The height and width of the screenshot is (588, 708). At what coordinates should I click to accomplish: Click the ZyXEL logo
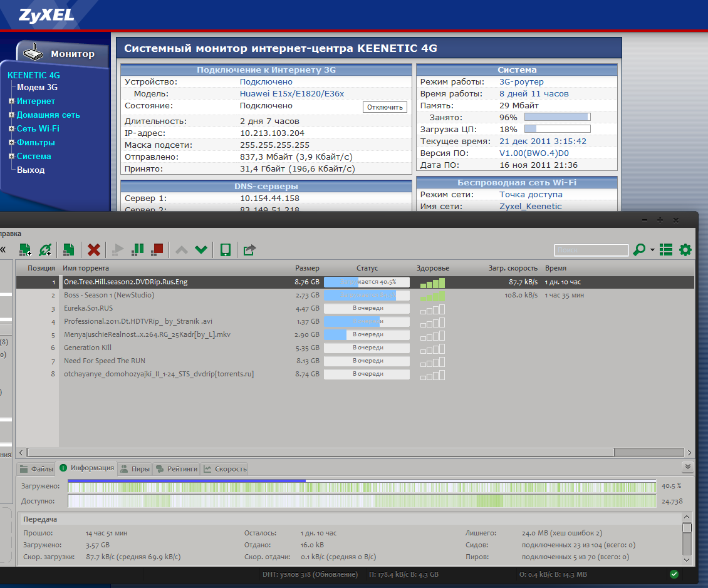[46, 16]
